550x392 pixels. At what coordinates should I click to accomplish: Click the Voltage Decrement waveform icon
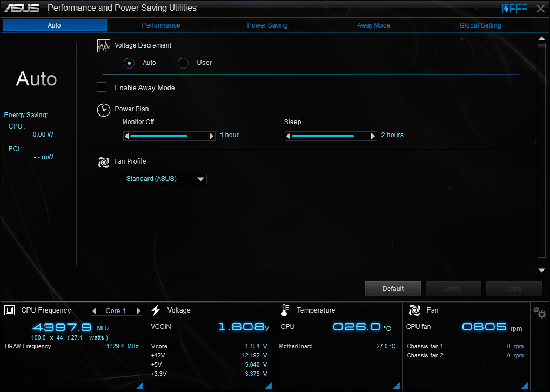pyautogui.click(x=104, y=45)
